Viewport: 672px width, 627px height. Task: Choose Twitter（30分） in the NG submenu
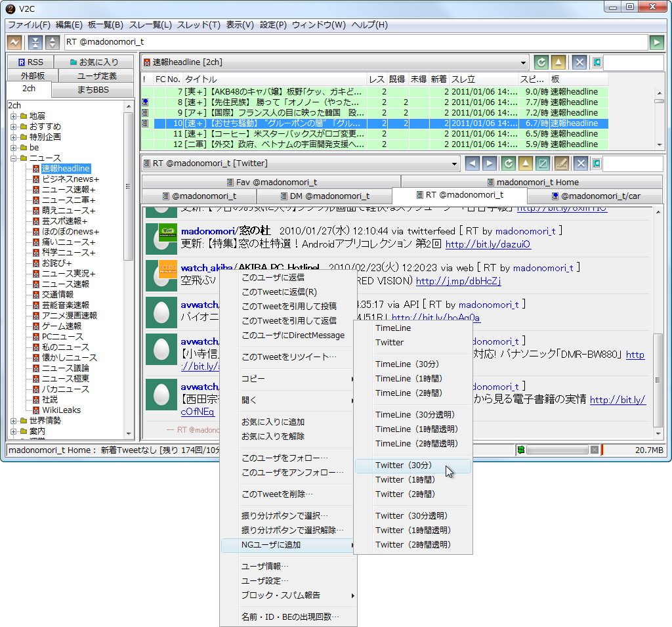(413, 465)
